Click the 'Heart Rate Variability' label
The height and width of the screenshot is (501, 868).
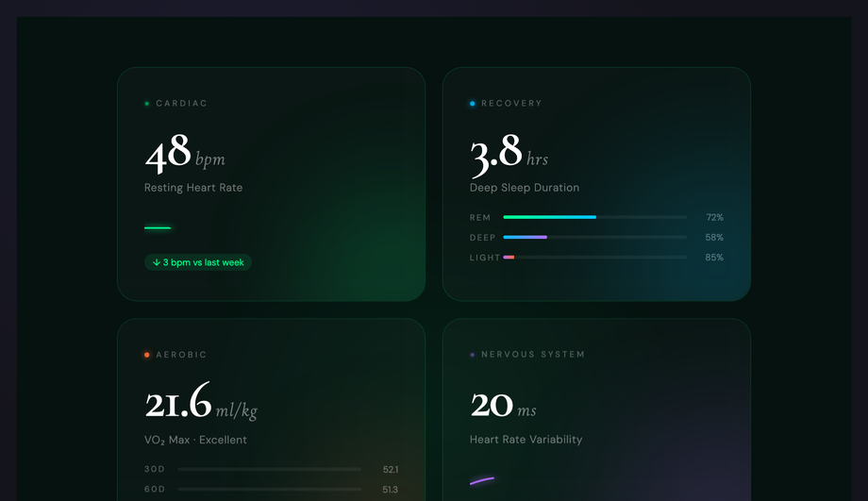526,440
